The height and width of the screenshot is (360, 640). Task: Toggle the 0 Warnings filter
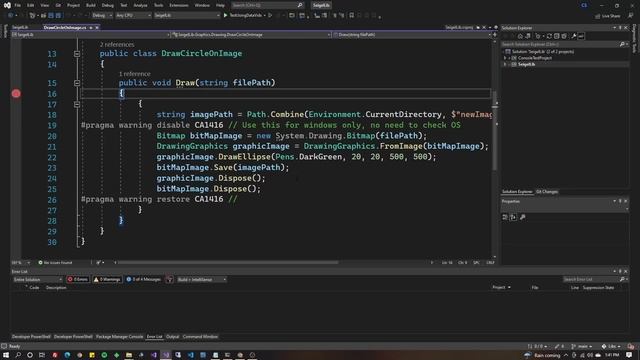click(x=107, y=280)
